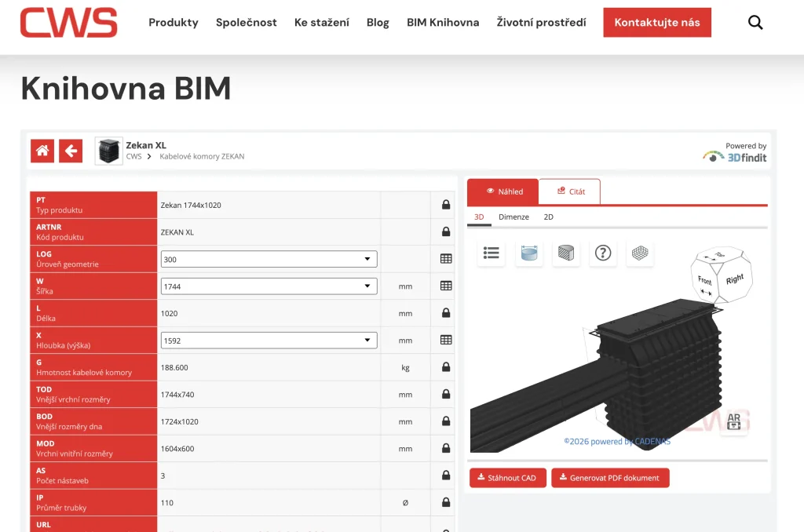Click value 188.600 in weight row
804x532 pixels.
[x=174, y=367]
